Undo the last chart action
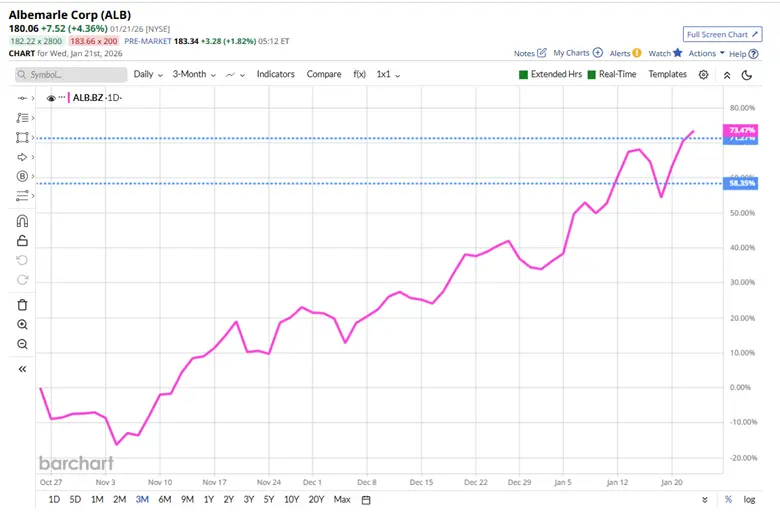This screenshot has height=531, width=780. click(x=22, y=260)
